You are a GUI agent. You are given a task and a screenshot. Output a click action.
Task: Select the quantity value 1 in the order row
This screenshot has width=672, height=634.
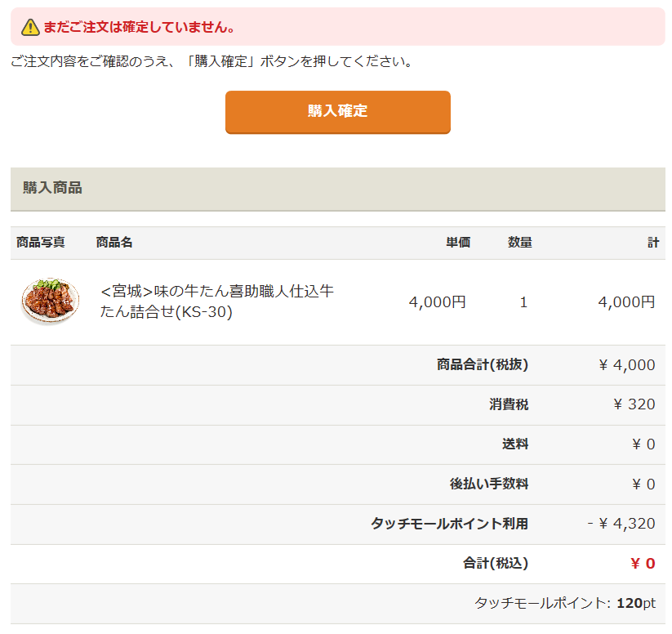click(x=523, y=301)
